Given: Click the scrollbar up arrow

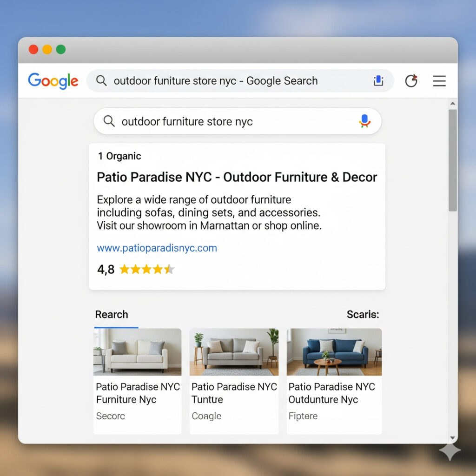Looking at the screenshot, I should click(453, 104).
